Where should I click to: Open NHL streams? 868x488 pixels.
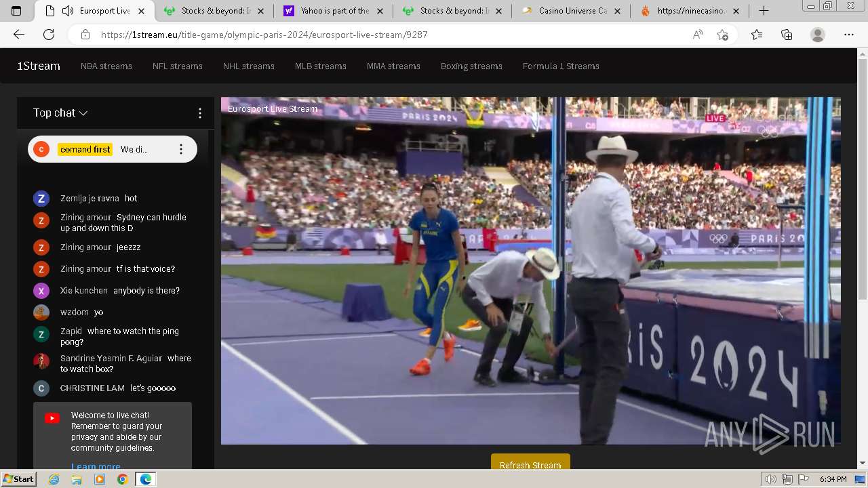point(249,66)
